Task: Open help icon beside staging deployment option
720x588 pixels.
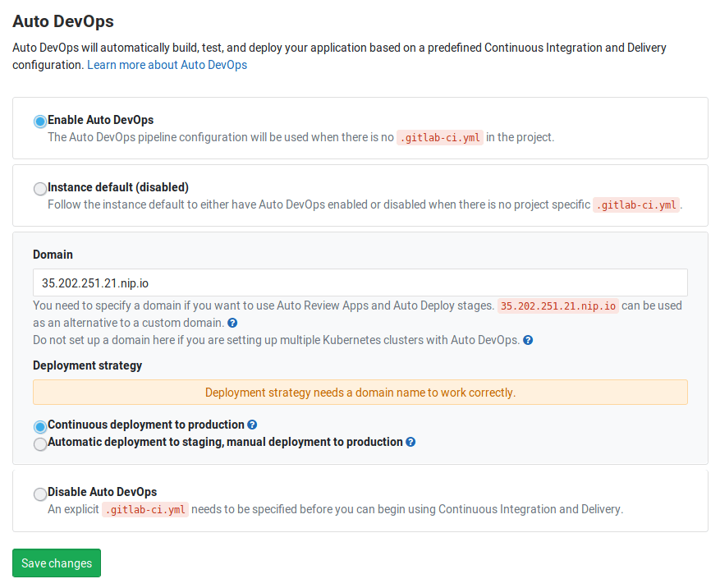Action: 409,442
